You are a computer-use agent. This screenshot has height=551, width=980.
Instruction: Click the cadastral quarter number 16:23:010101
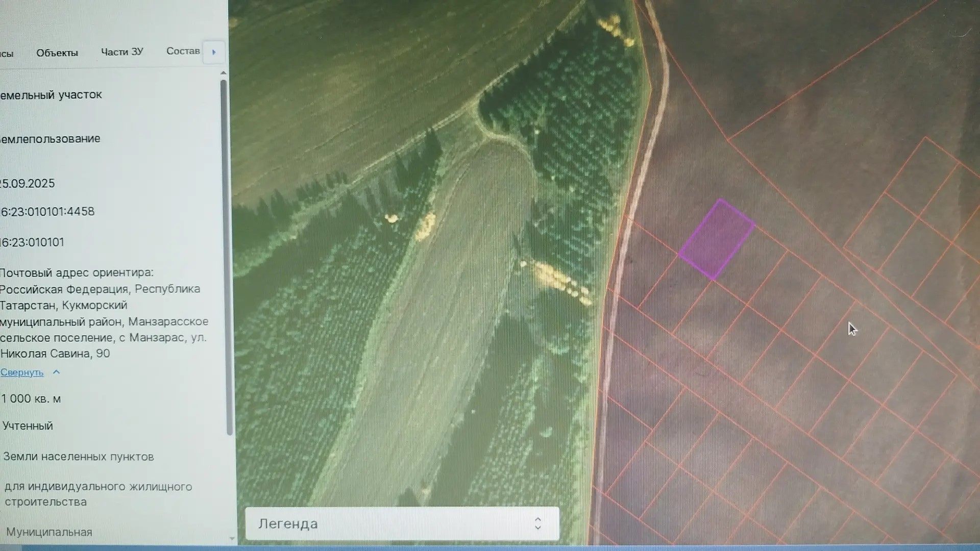tap(32, 242)
